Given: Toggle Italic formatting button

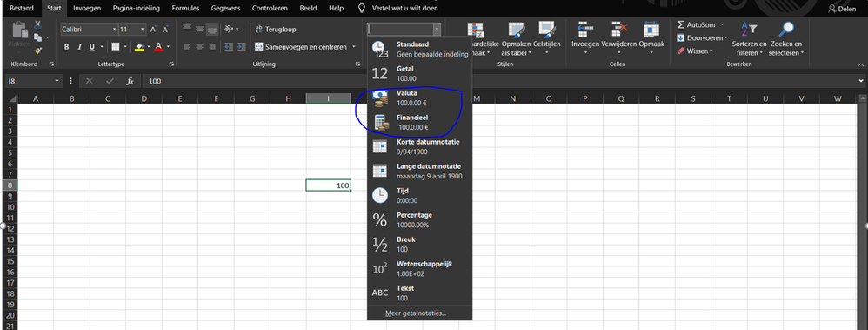Looking at the screenshot, I should (x=79, y=47).
